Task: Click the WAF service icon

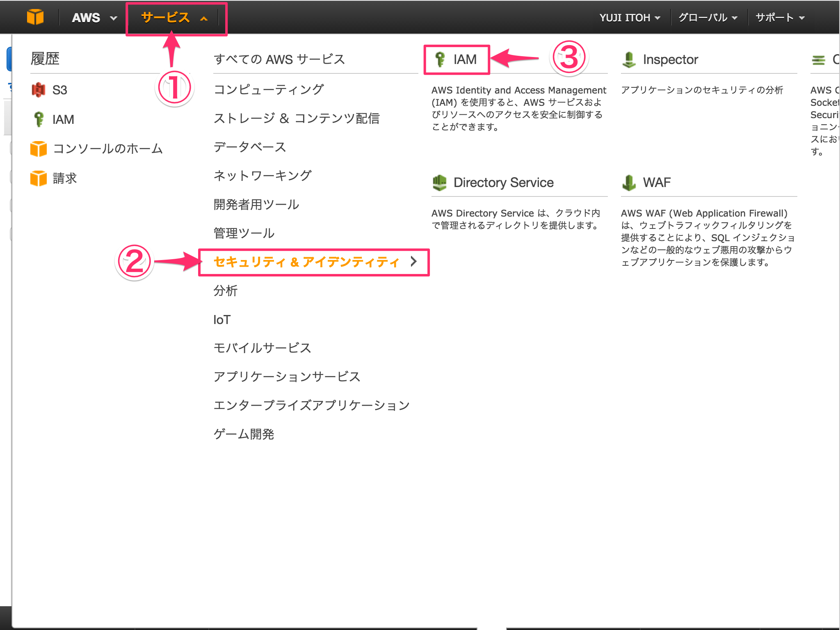Action: click(629, 183)
